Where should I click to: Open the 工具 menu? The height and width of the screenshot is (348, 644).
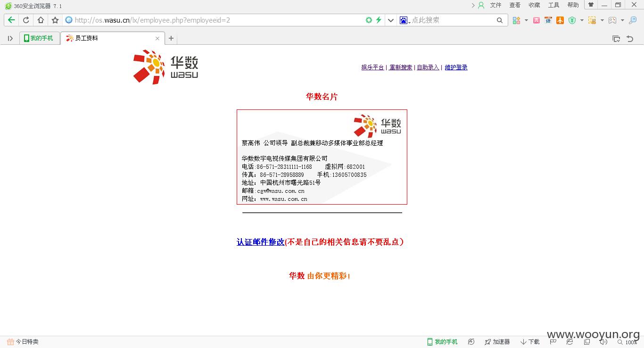pyautogui.click(x=553, y=5)
